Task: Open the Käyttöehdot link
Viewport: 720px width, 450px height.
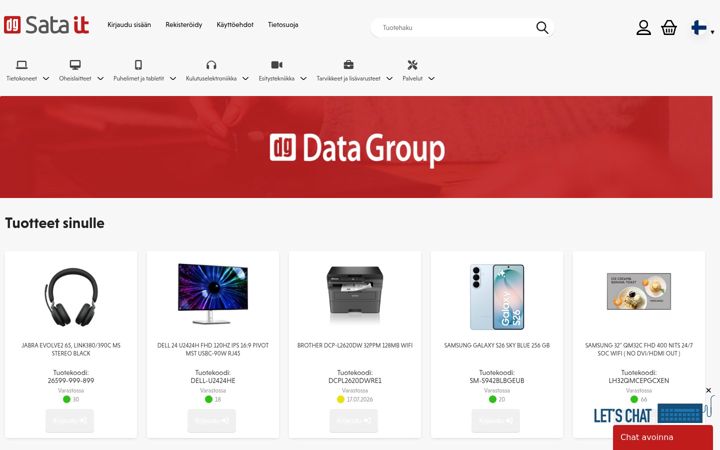Action: click(235, 25)
